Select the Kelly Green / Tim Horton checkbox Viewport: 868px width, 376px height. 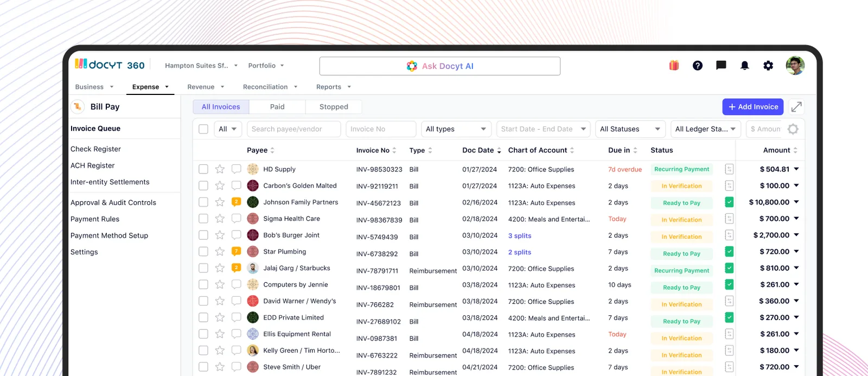click(203, 350)
